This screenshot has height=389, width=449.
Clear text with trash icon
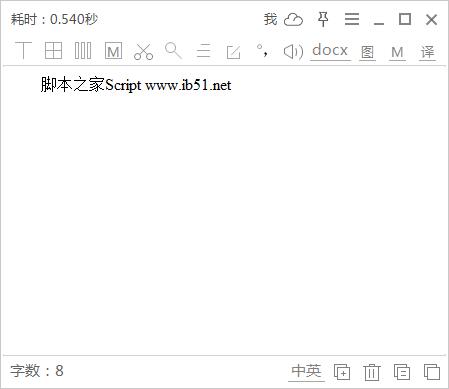click(372, 372)
